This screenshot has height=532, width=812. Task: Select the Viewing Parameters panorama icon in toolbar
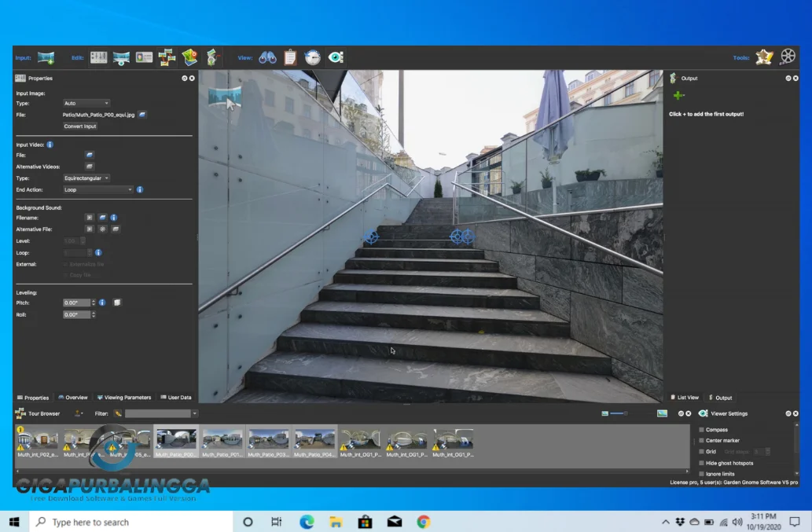[121, 57]
